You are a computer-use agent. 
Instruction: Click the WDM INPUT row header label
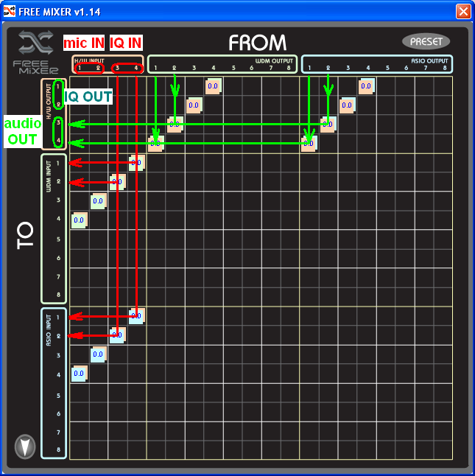click(49, 181)
